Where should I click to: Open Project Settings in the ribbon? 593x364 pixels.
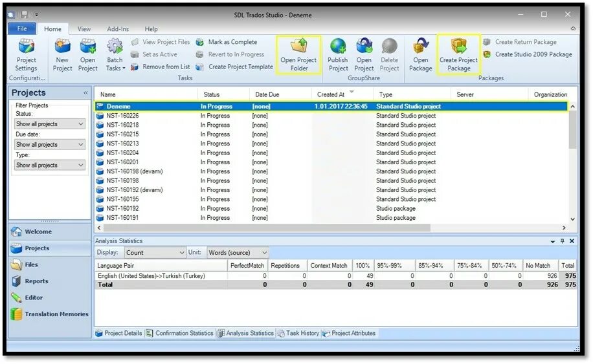pyautogui.click(x=26, y=55)
